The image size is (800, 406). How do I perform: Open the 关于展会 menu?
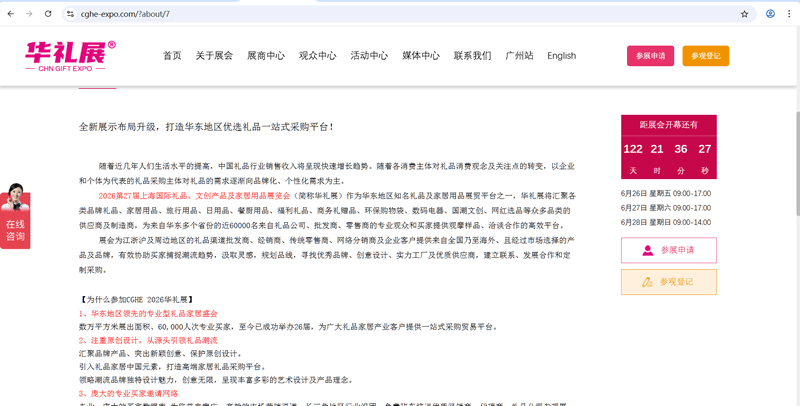pos(214,56)
